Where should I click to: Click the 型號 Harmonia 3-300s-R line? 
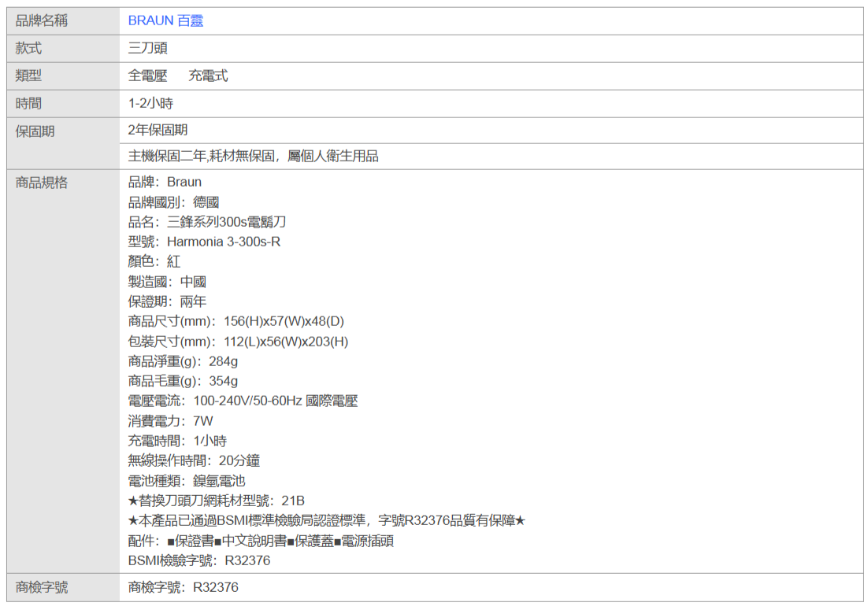(204, 242)
